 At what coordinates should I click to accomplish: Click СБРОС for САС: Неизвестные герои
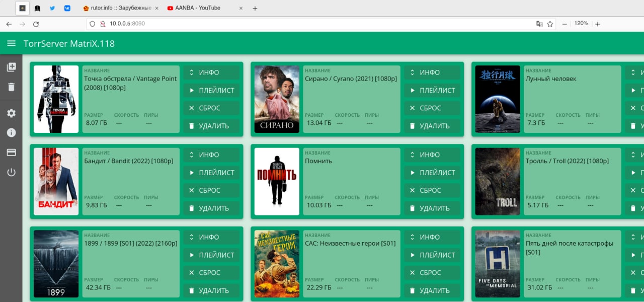tap(432, 273)
